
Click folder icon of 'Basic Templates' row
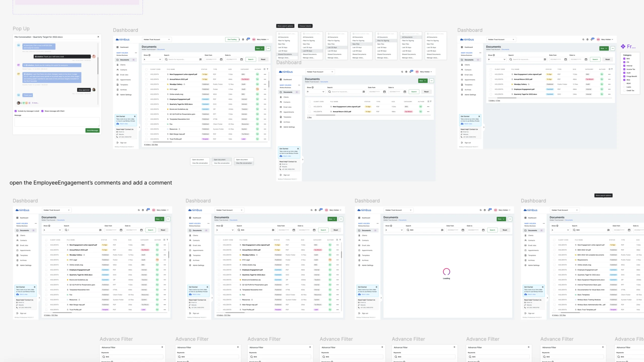point(576,295)
